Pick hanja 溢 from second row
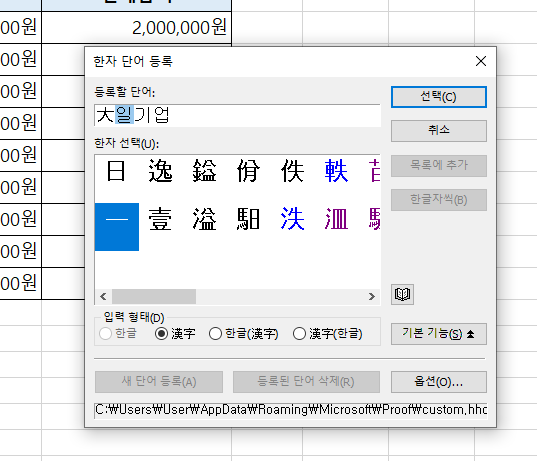Viewport: 537px width, 461px height. coord(204,219)
